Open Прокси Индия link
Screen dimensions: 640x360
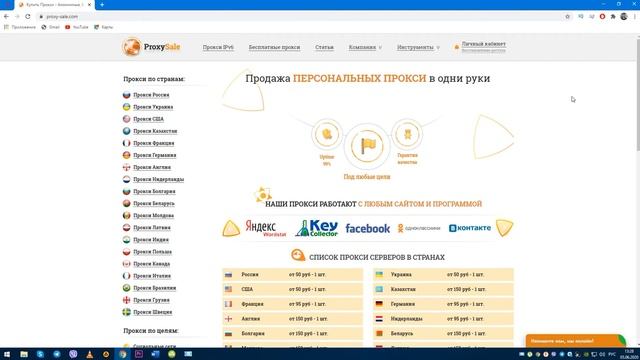pyautogui.click(x=151, y=240)
